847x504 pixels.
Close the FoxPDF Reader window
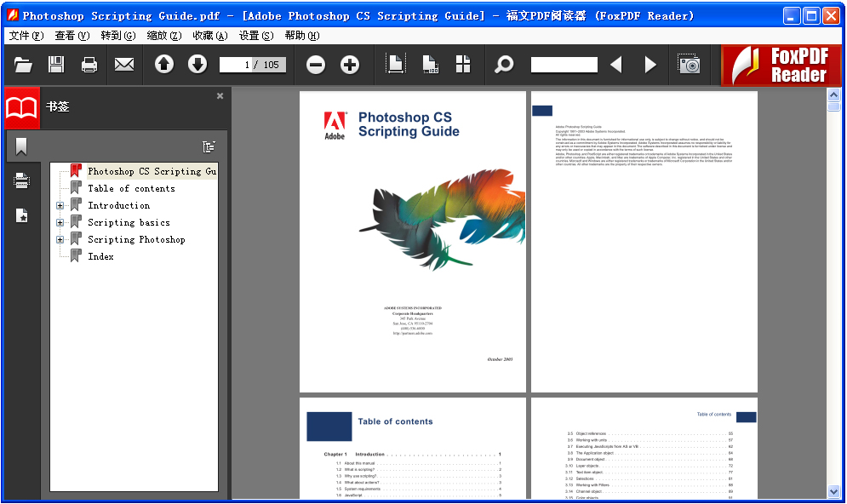(x=831, y=16)
